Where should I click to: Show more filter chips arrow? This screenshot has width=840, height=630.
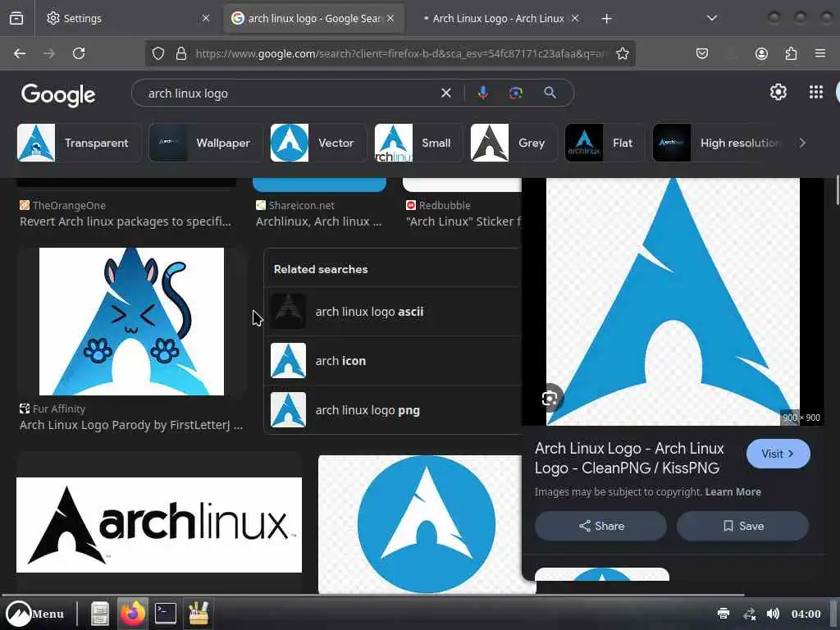[802, 143]
